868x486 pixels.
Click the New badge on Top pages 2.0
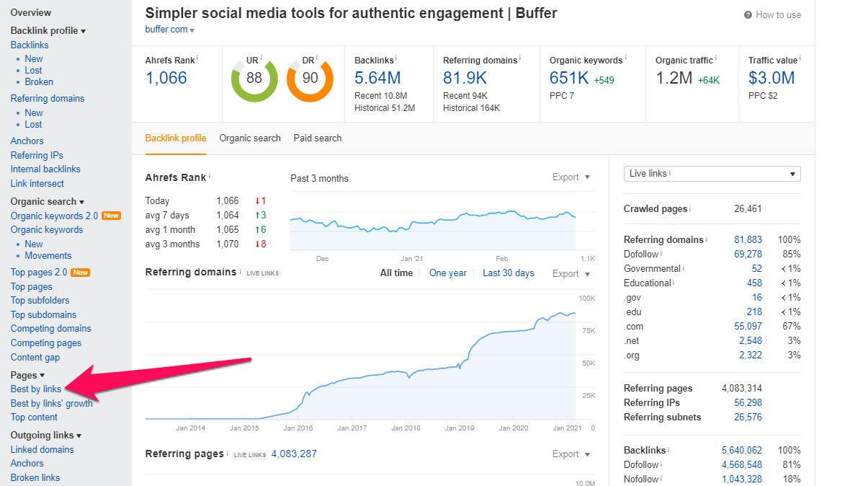pyautogui.click(x=81, y=273)
